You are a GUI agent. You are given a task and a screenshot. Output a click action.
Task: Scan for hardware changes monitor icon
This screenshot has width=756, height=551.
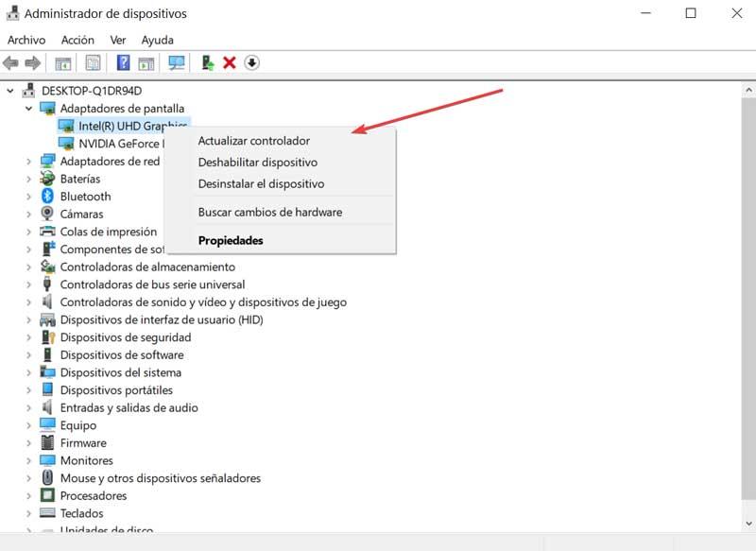click(x=177, y=62)
